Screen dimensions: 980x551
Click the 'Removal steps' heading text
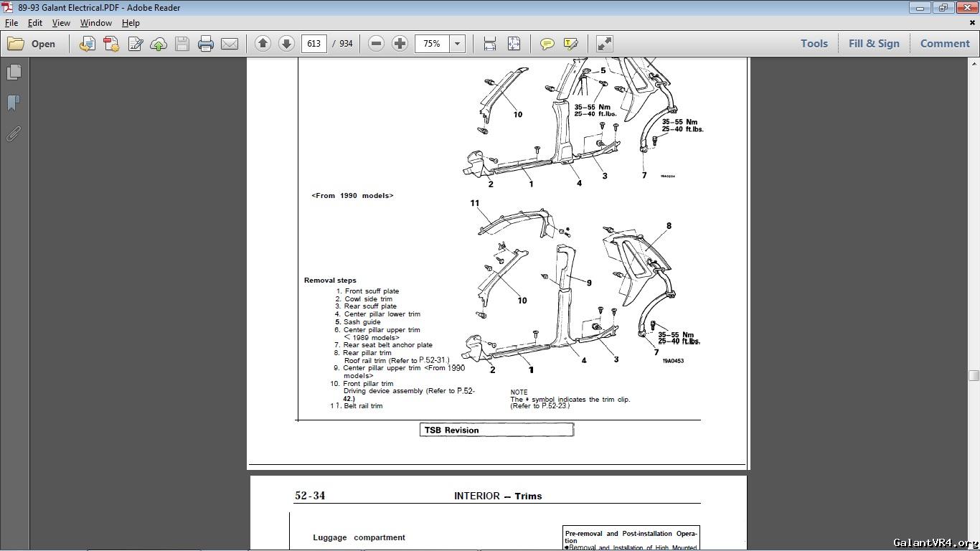click(330, 281)
